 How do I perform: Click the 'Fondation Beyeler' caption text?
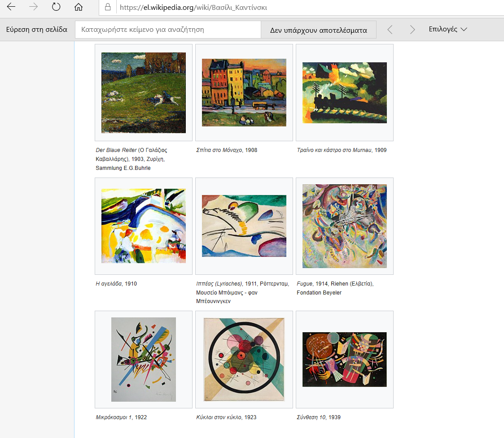[x=319, y=293]
